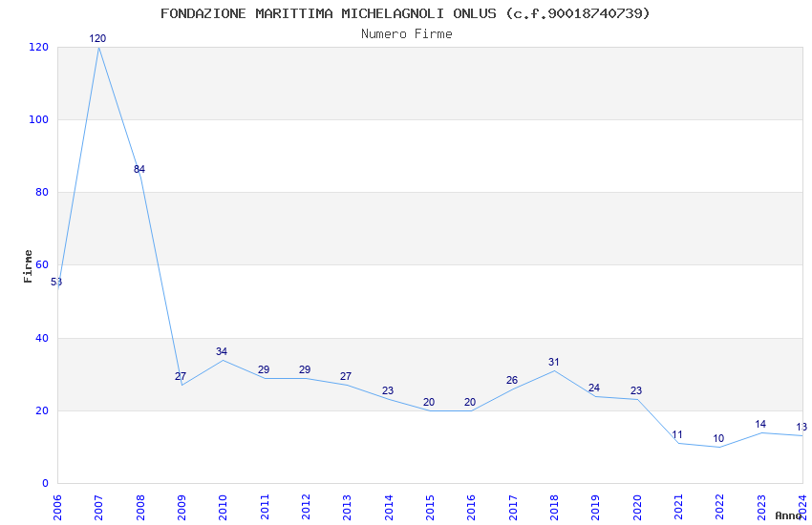Click the data label 11 for 2021
The image size is (812, 525).
coord(677,434)
